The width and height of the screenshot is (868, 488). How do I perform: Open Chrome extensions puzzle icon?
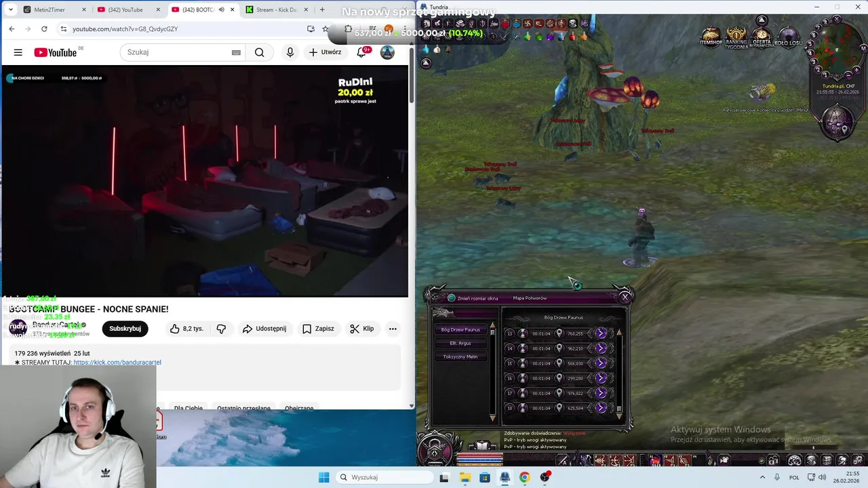pyautogui.click(x=348, y=28)
